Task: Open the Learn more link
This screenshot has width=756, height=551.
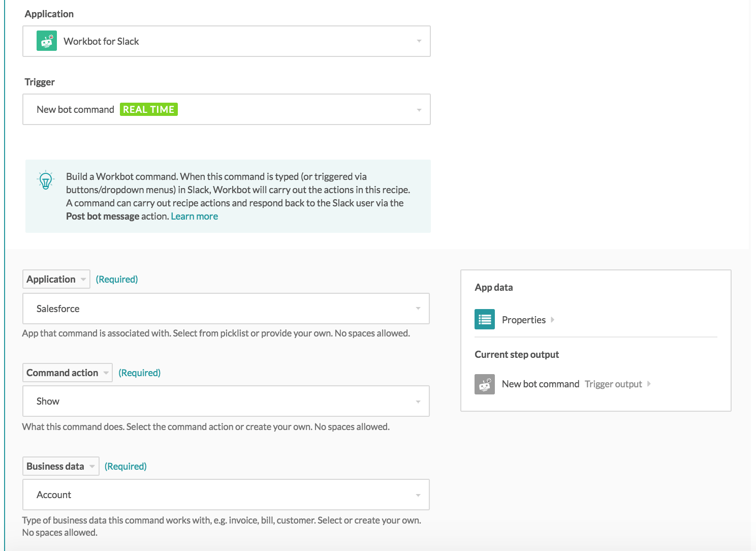Action: pos(194,216)
